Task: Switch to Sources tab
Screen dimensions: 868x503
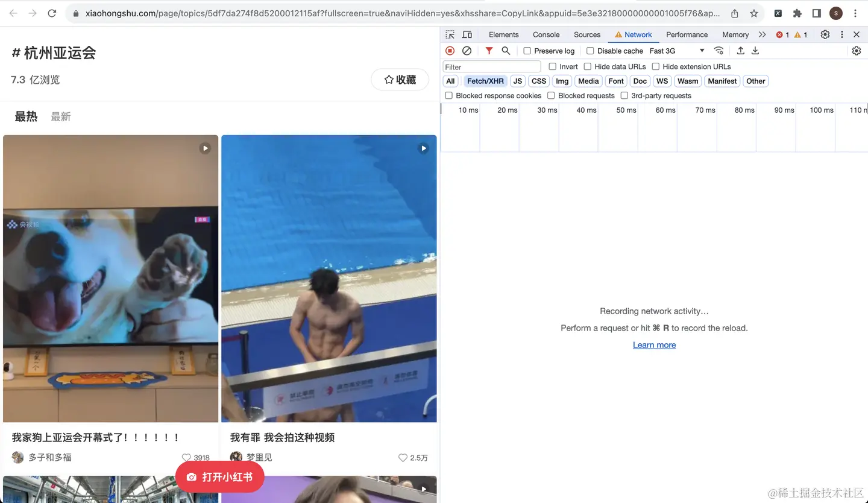Action: 587,34
